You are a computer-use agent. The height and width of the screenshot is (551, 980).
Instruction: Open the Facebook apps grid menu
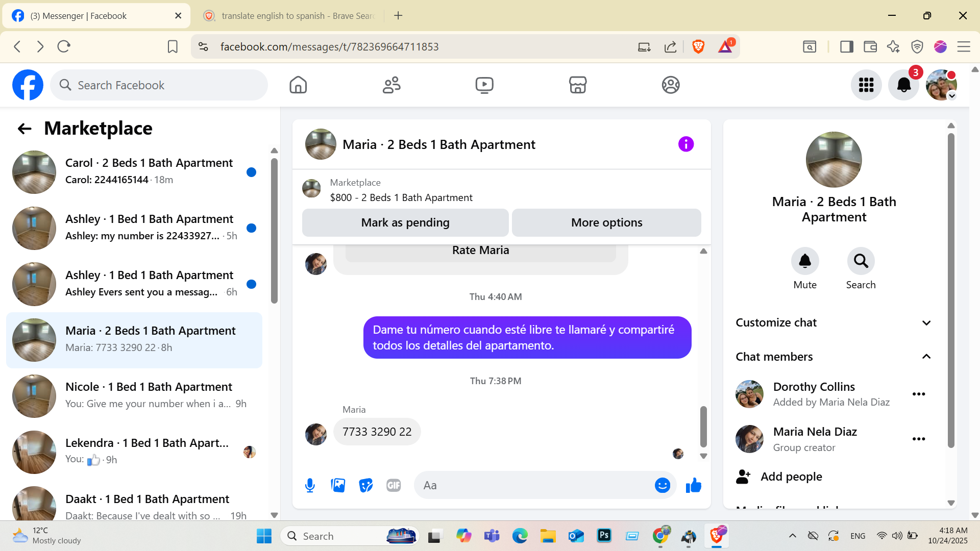pos(866,85)
